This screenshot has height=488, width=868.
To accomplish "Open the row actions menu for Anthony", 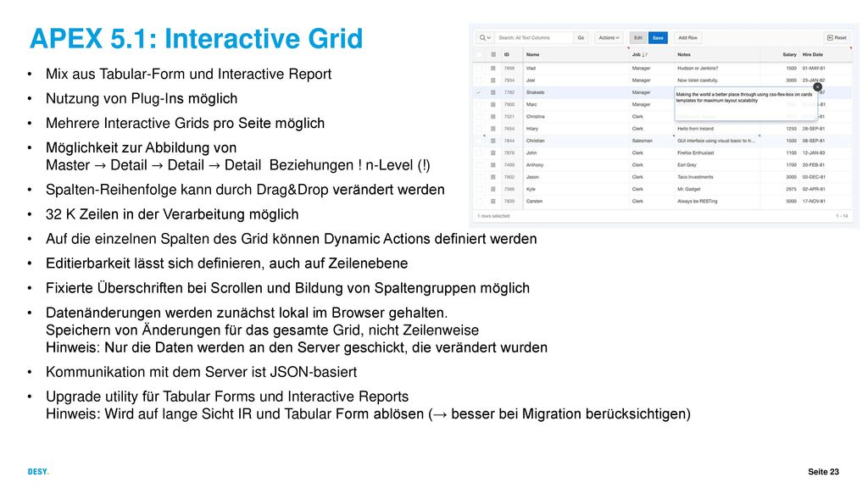I will click(492, 165).
